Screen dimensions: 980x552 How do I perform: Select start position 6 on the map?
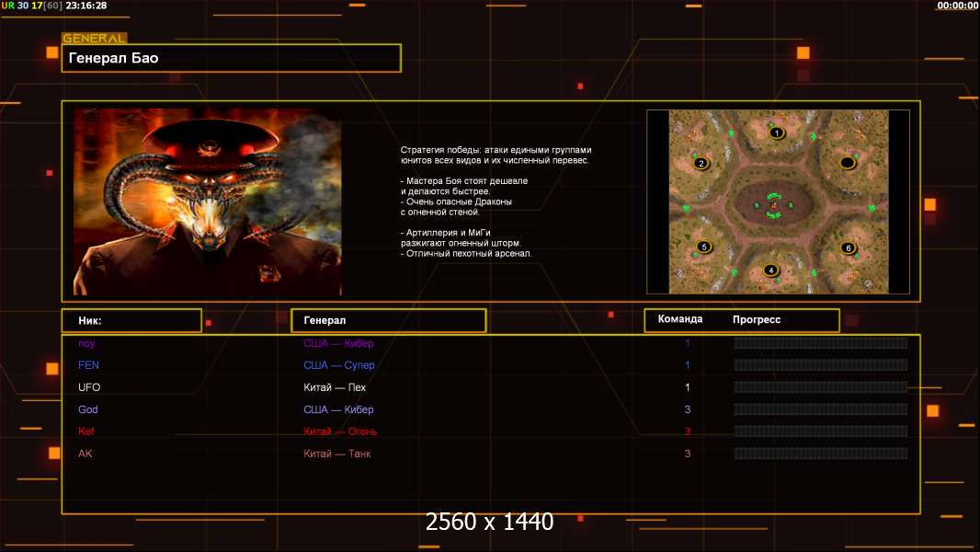point(848,247)
